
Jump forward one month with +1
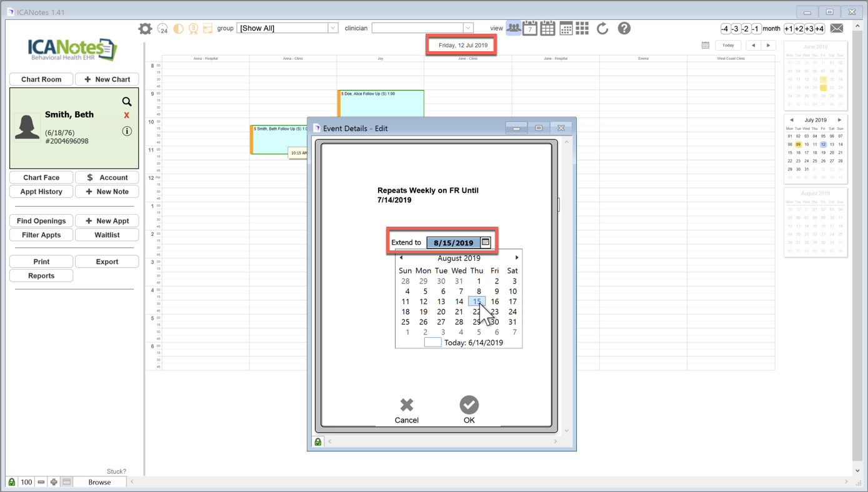tap(789, 29)
